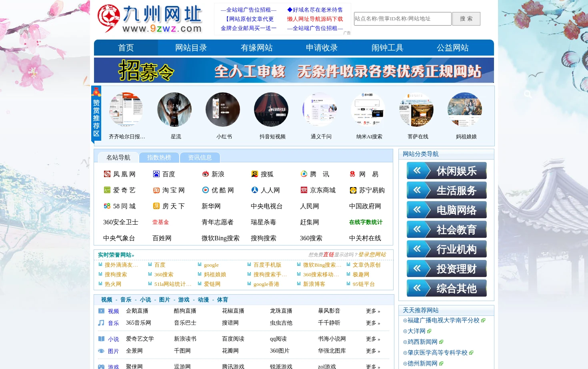Click the 图片 category eye icon
Image resolution: width=588 pixels, height=369 pixels.
tap(101, 351)
